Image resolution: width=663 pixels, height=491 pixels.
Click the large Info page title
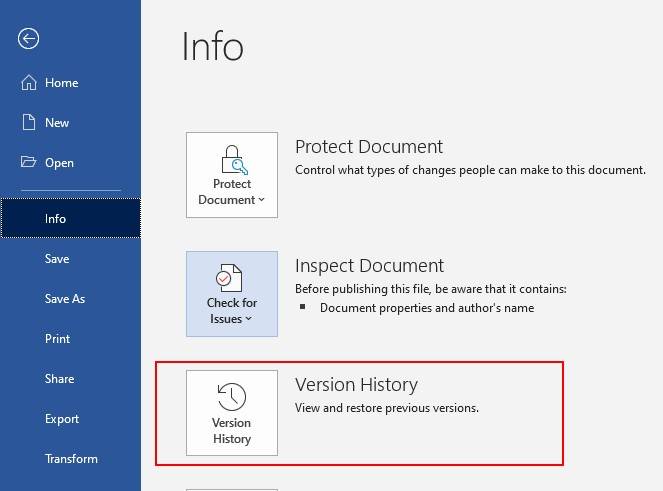pos(213,46)
